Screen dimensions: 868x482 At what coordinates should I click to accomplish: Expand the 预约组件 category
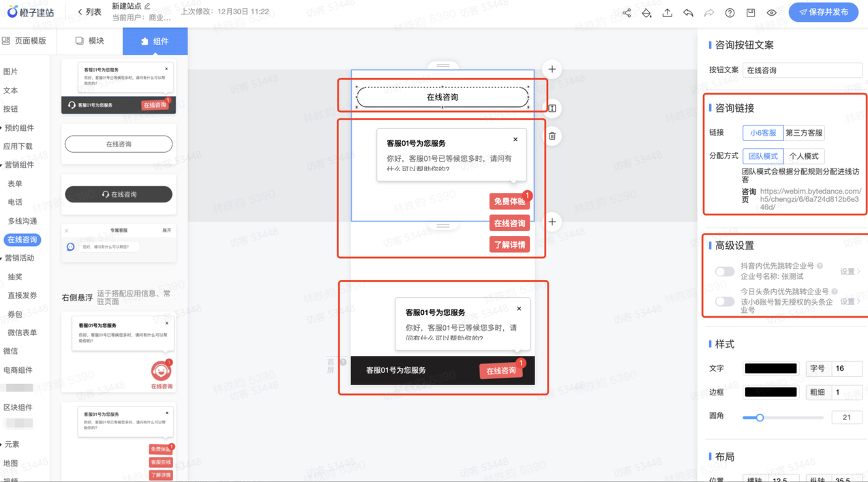(x=18, y=128)
